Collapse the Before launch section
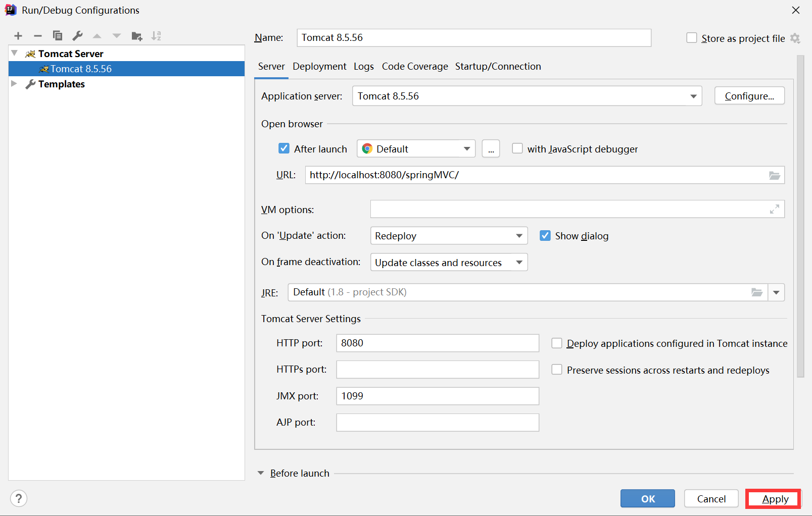This screenshot has width=812, height=516. pyautogui.click(x=261, y=473)
